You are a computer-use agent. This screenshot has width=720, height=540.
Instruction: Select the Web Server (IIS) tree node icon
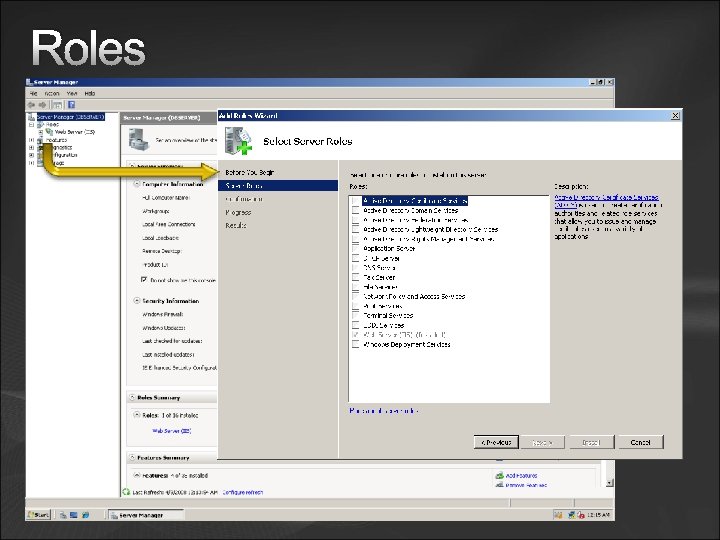tap(49, 132)
